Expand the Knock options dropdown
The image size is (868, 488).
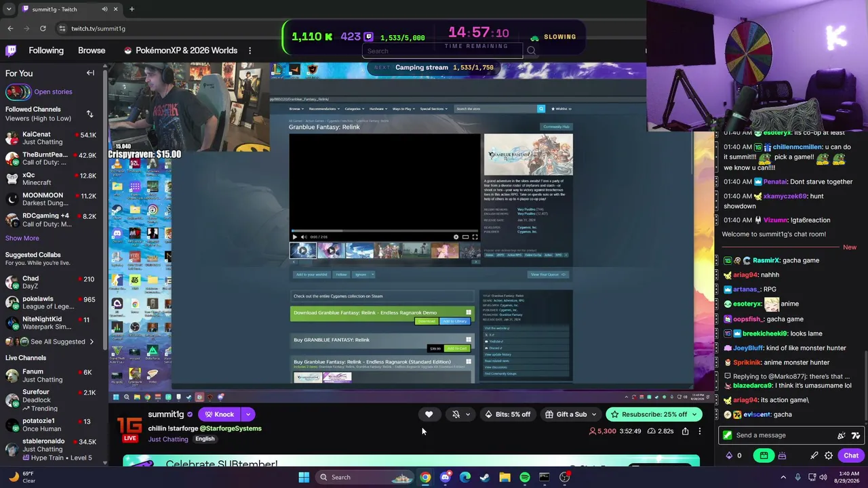[x=248, y=414]
